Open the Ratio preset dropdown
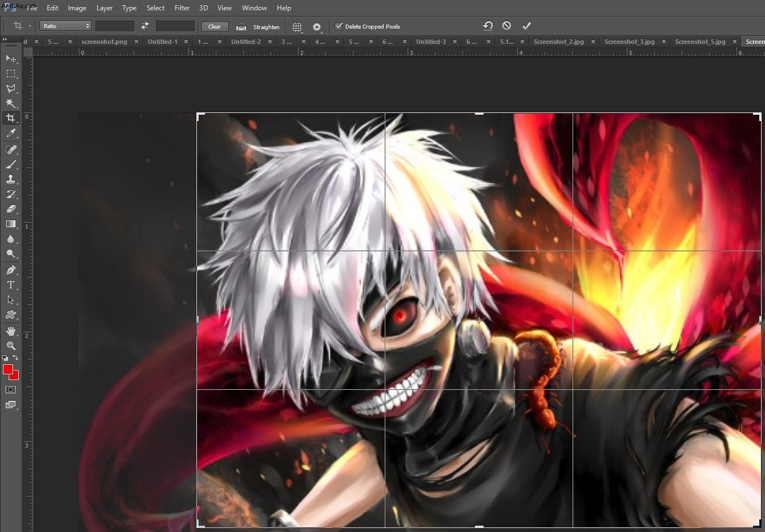765x532 pixels. (x=66, y=26)
